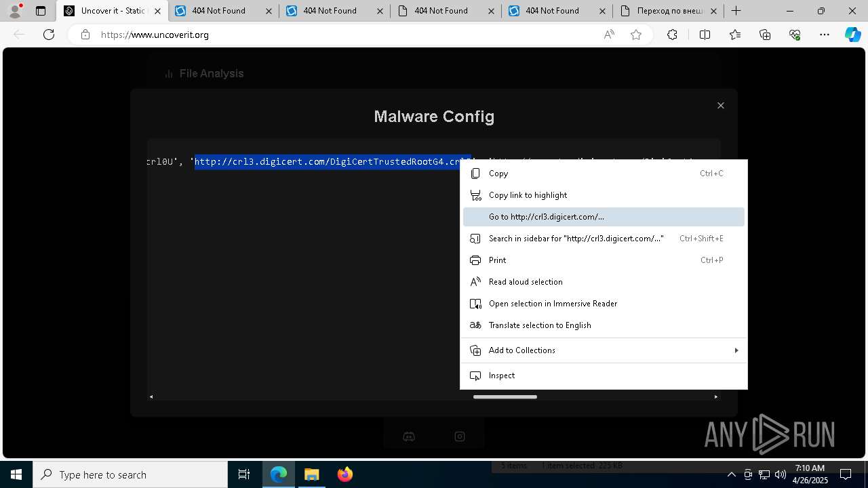Image resolution: width=868 pixels, height=488 pixels.
Task: Open the Favorites list icon
Action: click(735, 35)
